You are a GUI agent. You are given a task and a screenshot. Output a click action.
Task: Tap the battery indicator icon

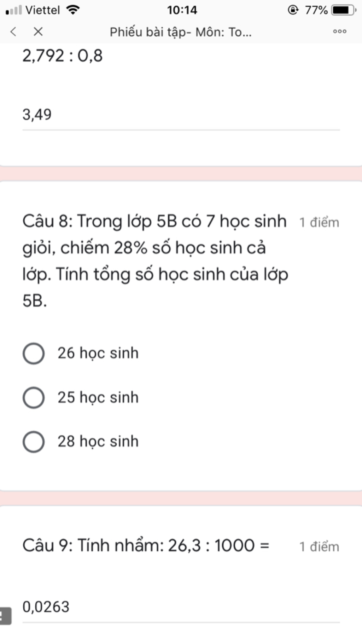344,10
